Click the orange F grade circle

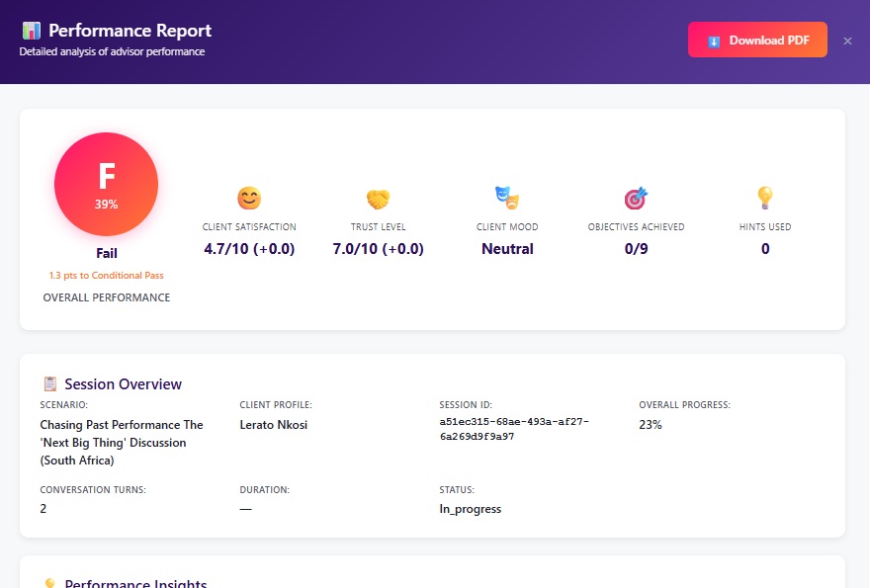(106, 184)
